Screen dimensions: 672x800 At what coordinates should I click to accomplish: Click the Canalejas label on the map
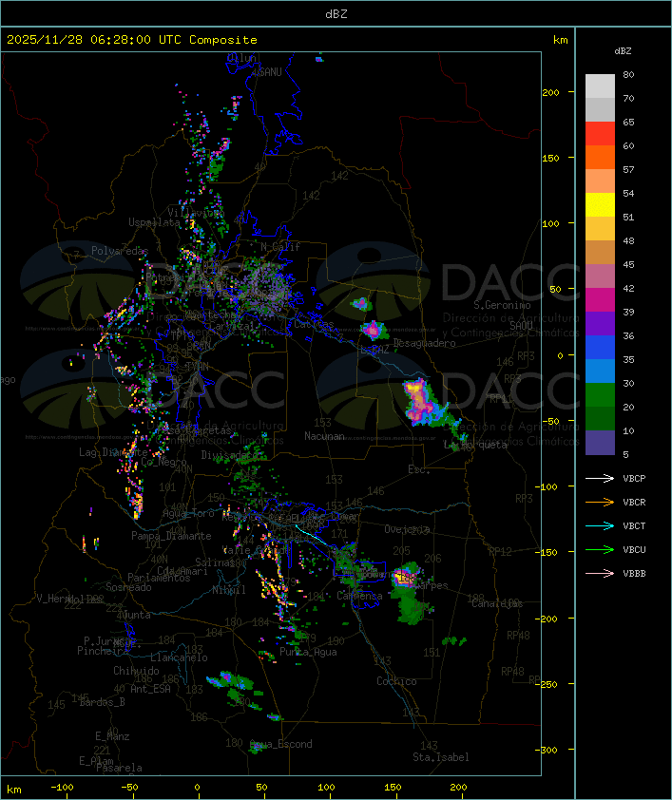[497, 604]
